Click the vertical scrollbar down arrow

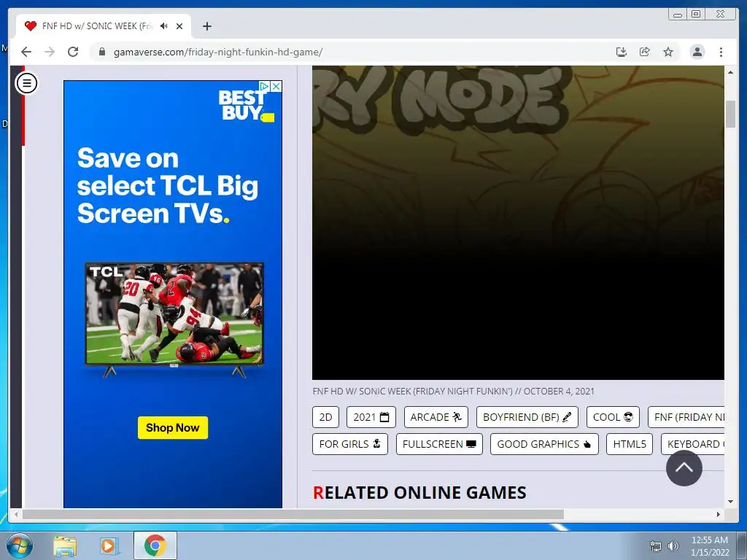(x=730, y=502)
